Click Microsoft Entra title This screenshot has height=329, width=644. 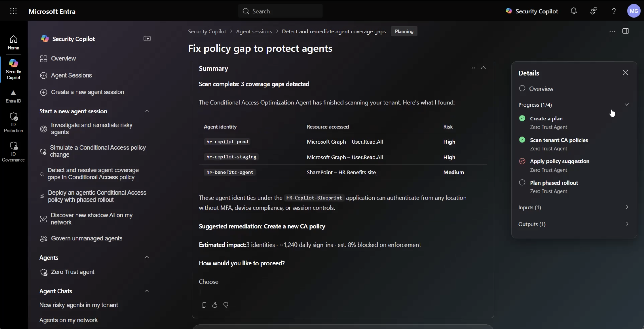[x=52, y=11]
